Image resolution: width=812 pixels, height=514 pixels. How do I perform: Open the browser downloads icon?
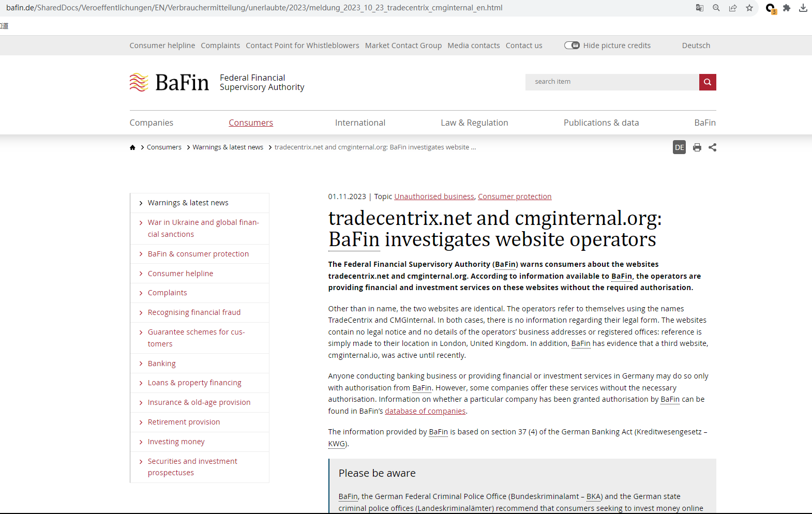803,8
